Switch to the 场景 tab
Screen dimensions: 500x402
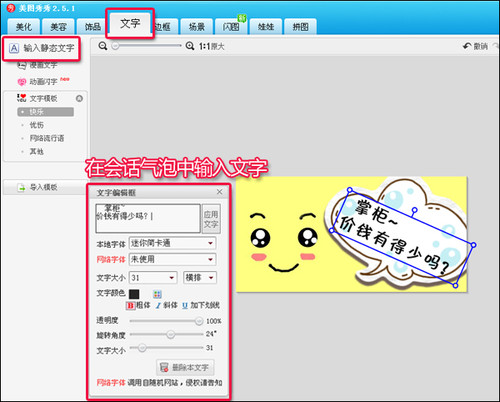[197, 27]
